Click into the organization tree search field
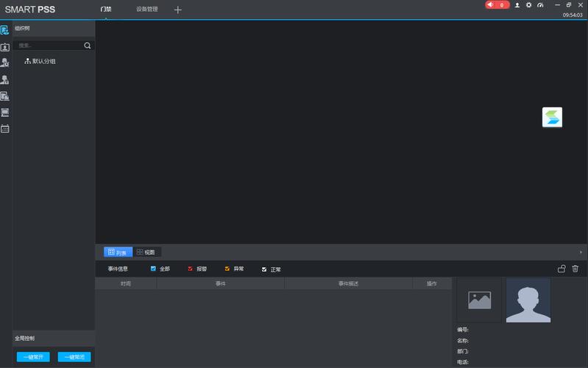The height and width of the screenshot is (368, 588). click(x=49, y=46)
